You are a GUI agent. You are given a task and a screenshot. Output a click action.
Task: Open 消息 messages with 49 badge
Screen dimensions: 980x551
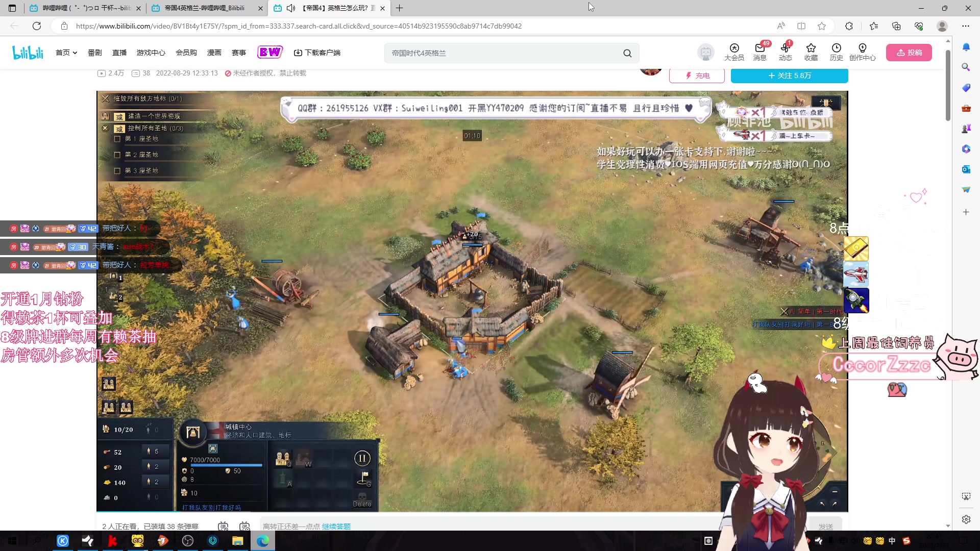(760, 53)
